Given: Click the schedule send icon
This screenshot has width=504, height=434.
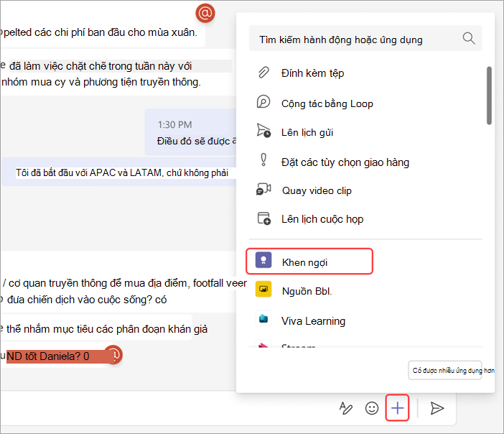Looking at the screenshot, I should click(x=263, y=131).
